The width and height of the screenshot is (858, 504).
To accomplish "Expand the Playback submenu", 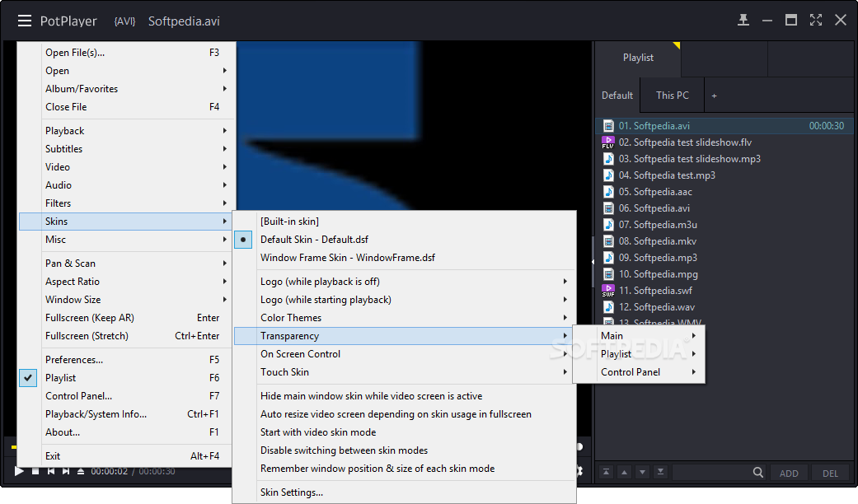I will click(127, 131).
